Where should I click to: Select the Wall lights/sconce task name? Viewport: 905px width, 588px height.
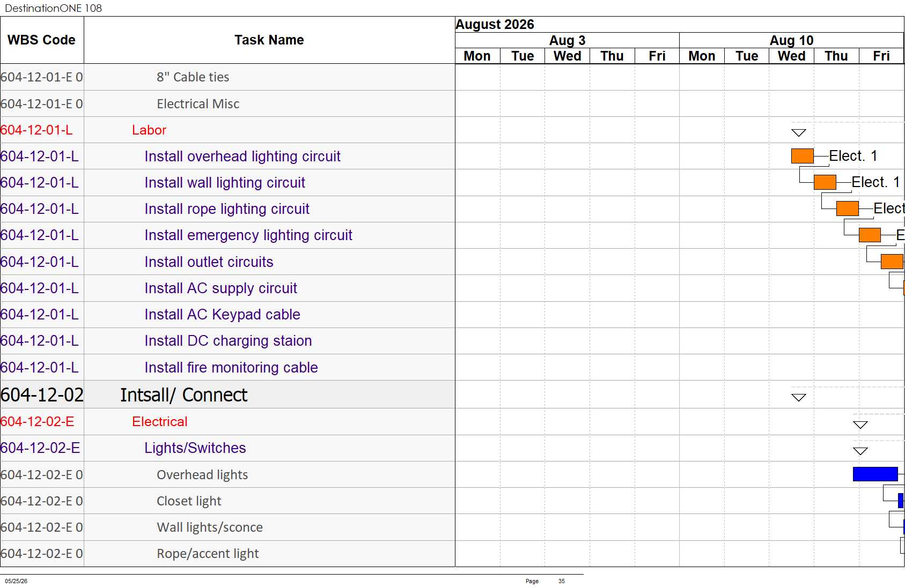(x=210, y=527)
